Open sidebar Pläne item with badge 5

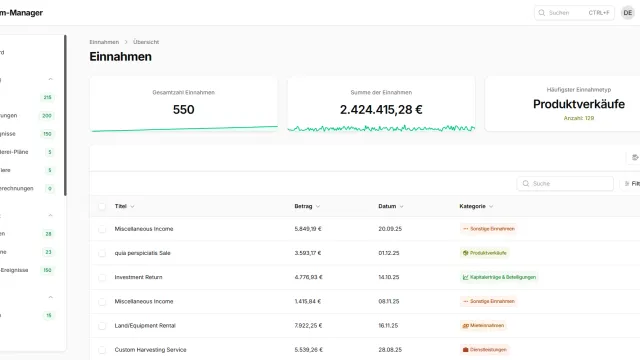tap(28, 152)
